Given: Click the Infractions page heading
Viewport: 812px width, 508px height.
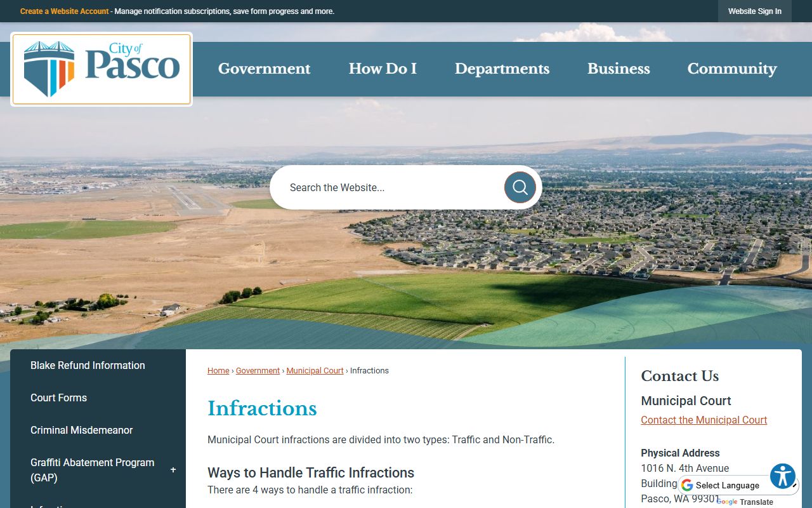Looking at the screenshot, I should (262, 408).
